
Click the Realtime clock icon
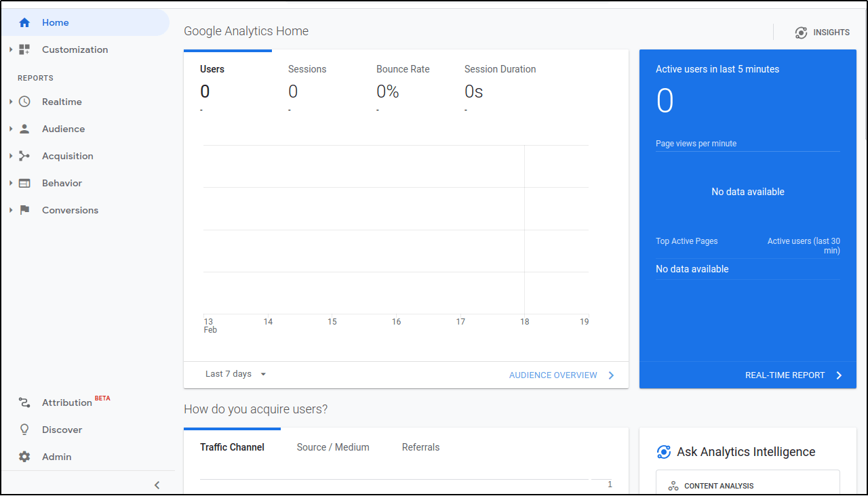point(24,102)
